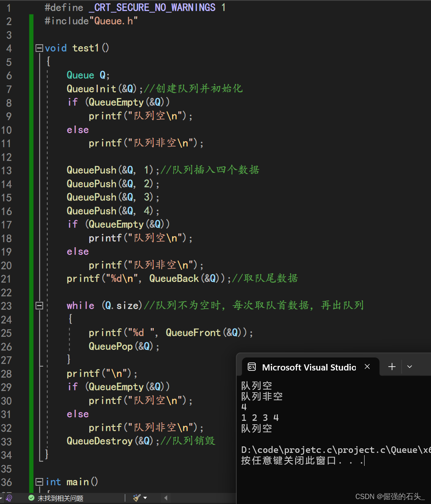Click the 队列非空 console output line

(262, 396)
